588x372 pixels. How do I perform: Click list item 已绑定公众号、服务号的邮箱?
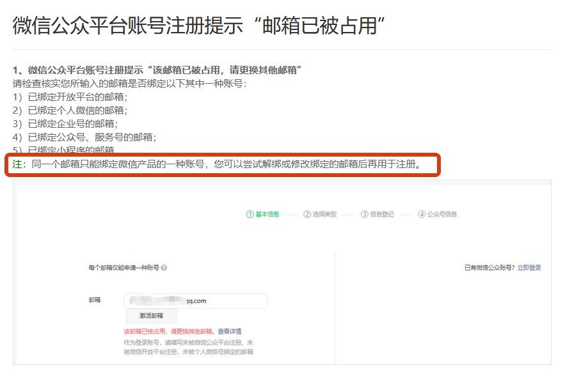(x=84, y=137)
